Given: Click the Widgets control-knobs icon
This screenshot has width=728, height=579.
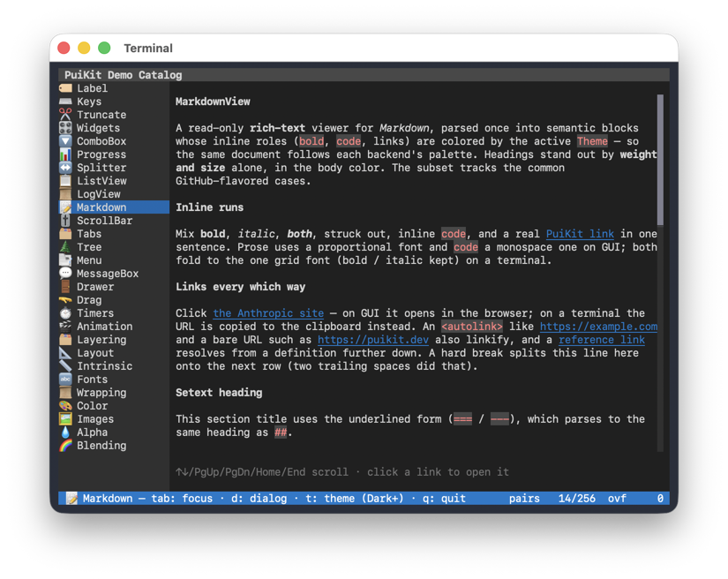Looking at the screenshot, I should [65, 128].
